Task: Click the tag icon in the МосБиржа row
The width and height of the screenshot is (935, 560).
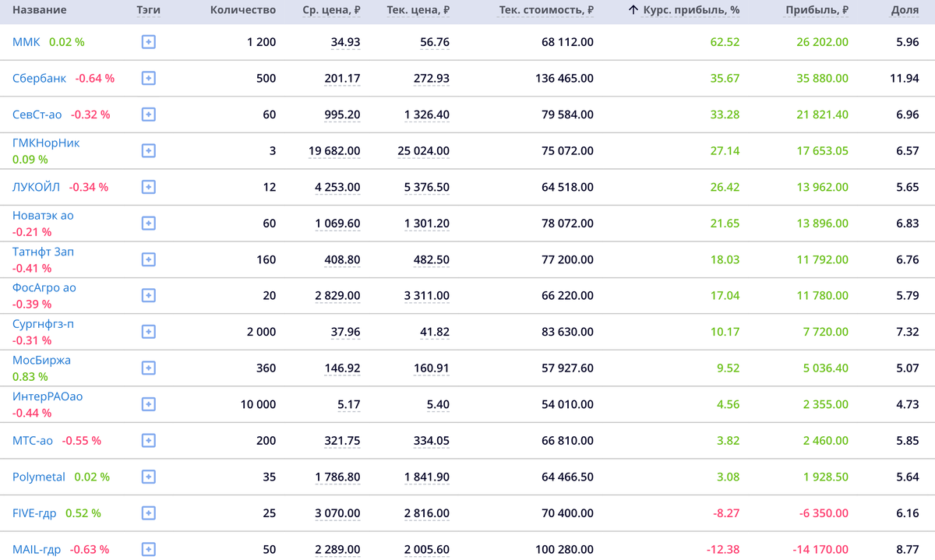Action: [149, 368]
